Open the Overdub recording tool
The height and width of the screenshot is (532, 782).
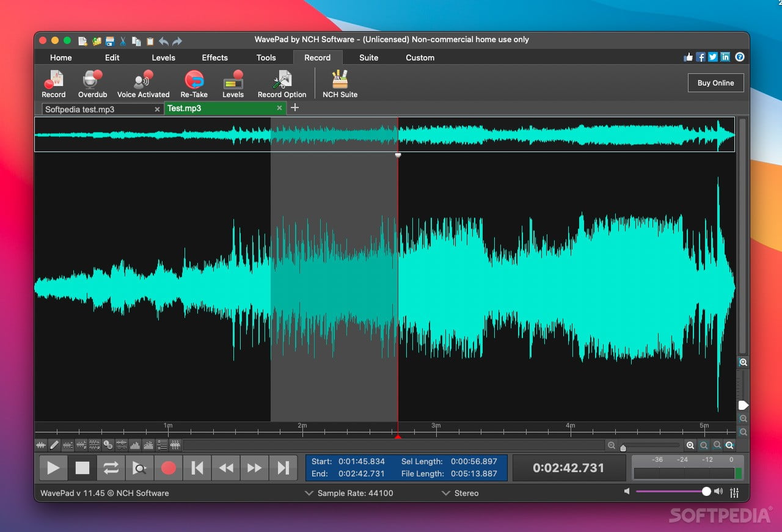pos(92,84)
